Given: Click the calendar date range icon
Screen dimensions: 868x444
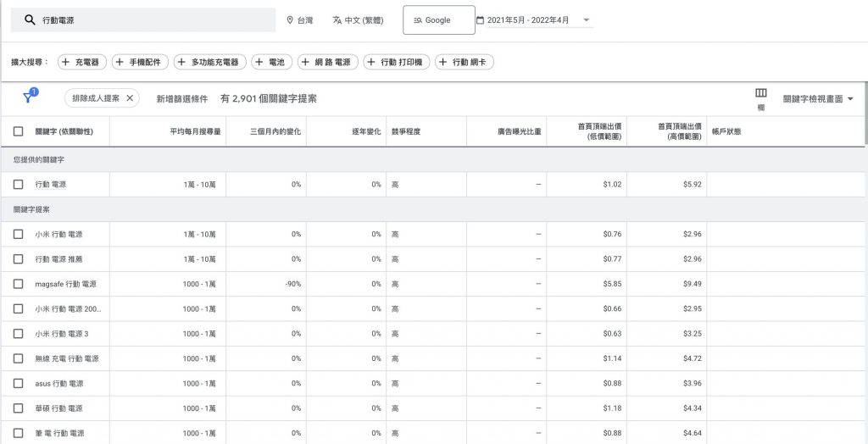Looking at the screenshot, I should pos(480,20).
